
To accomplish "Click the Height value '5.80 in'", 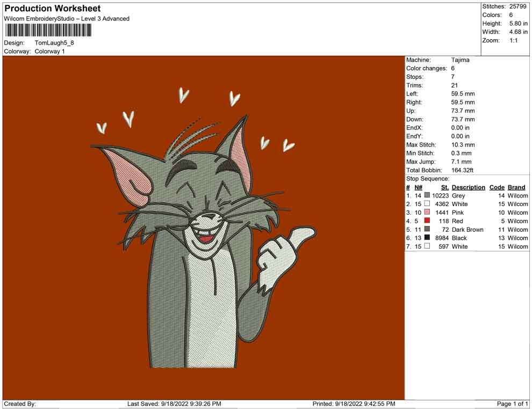I will pyautogui.click(x=518, y=24).
